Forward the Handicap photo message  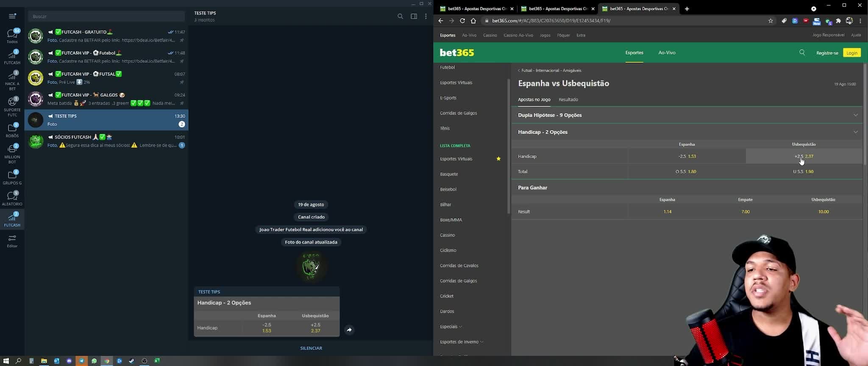349,330
